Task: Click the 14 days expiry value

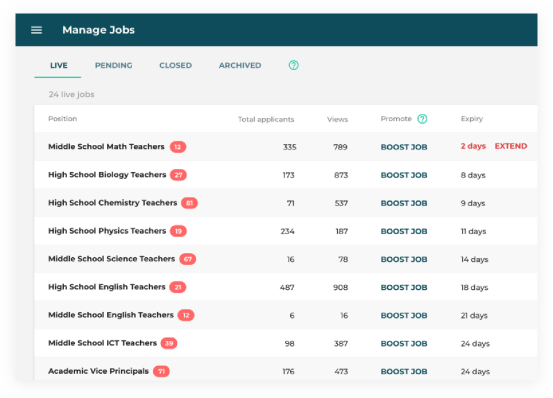Action: (x=474, y=259)
